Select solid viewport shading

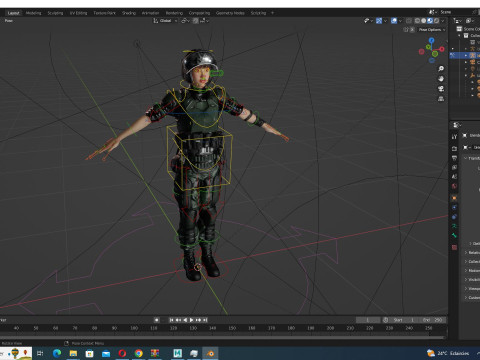423,21
